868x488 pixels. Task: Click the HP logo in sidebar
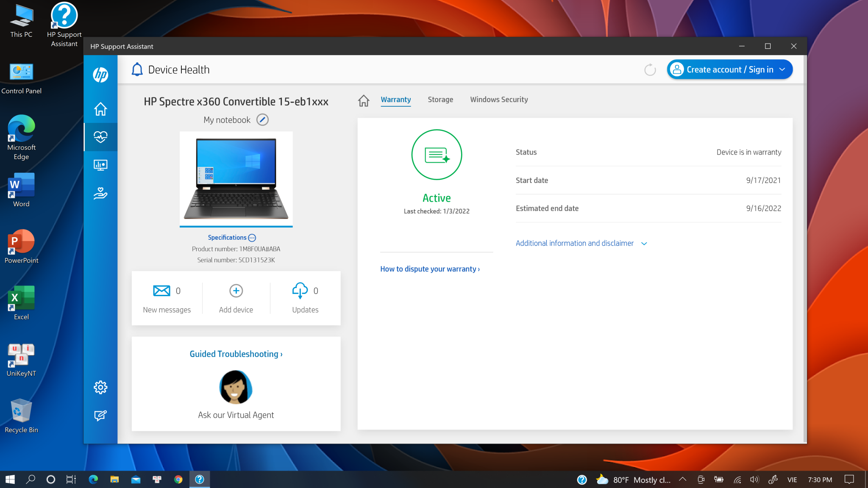pyautogui.click(x=100, y=75)
